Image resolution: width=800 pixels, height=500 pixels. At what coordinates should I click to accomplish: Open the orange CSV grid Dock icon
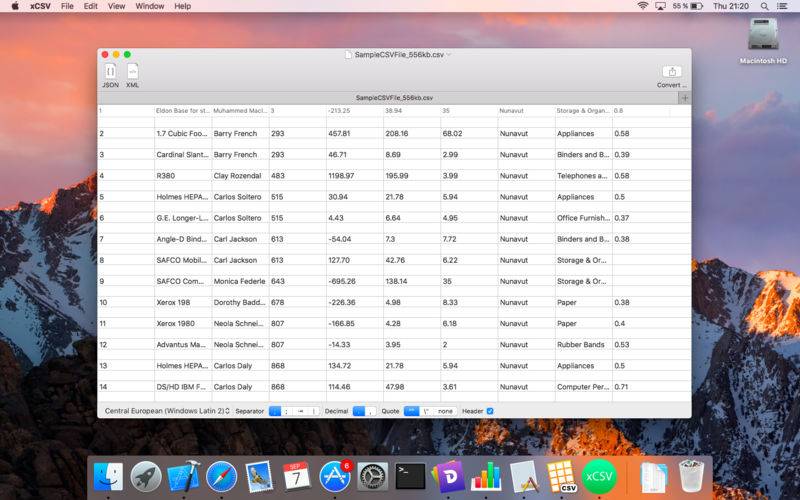562,477
